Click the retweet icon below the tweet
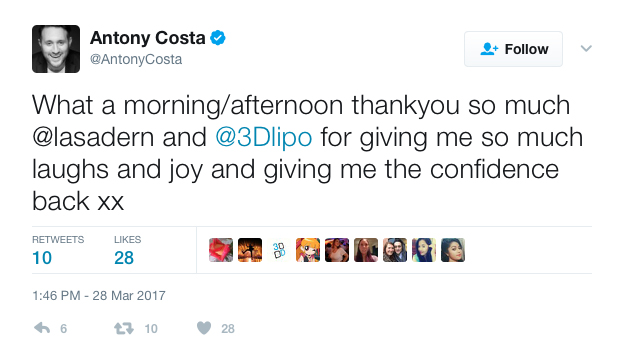This screenshot has height=363, width=627. tap(124, 329)
